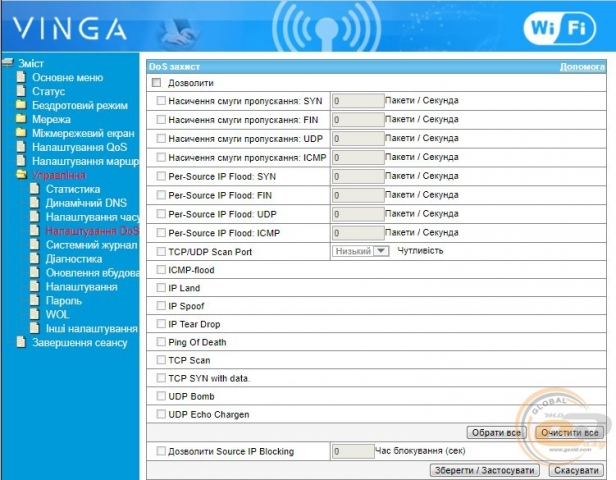Click the page icon beside Динамічний DNS

pyautogui.click(x=35, y=202)
